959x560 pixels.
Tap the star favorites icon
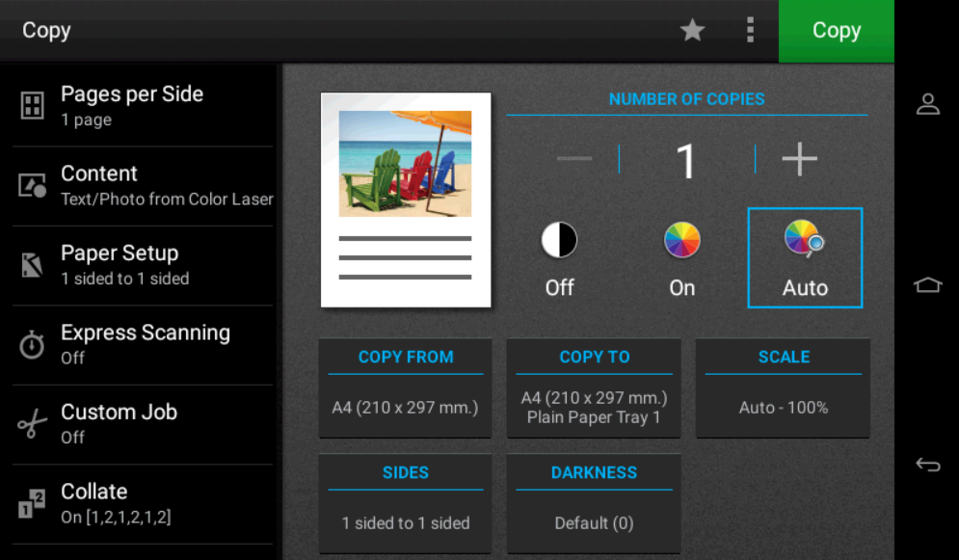coord(692,31)
